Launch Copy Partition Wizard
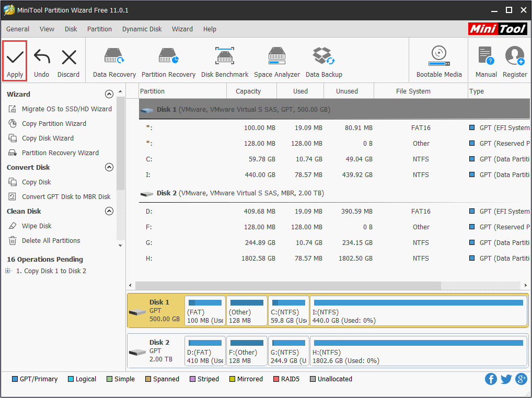The width and height of the screenshot is (532, 398). point(47,123)
